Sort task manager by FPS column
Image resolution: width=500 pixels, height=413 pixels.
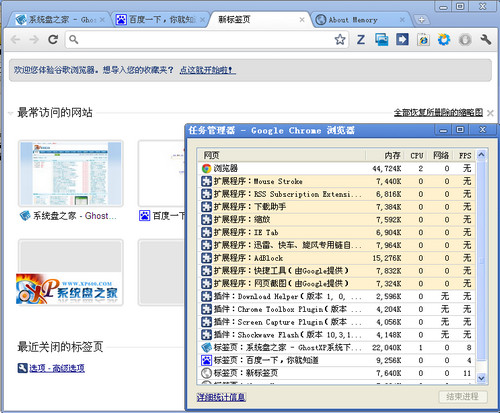[465, 155]
